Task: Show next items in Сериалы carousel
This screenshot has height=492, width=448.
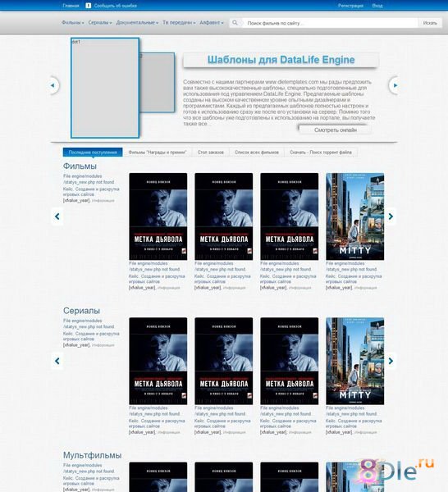Action: tap(391, 361)
